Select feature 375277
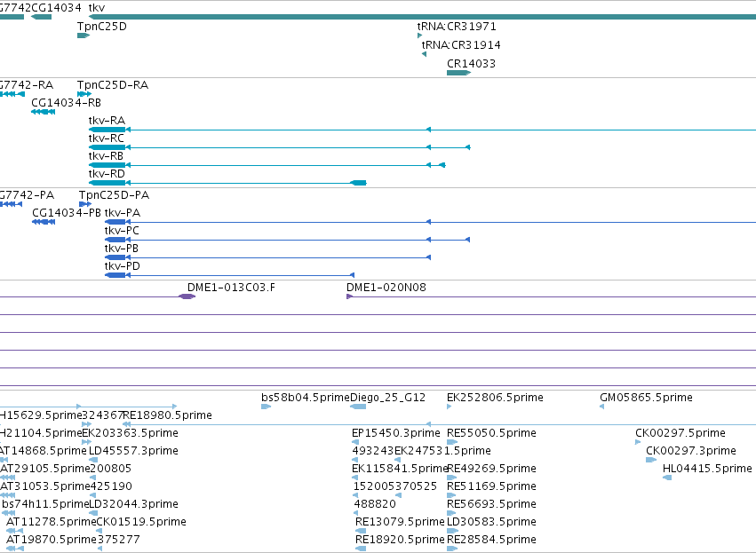The image size is (756, 553). [x=119, y=540]
